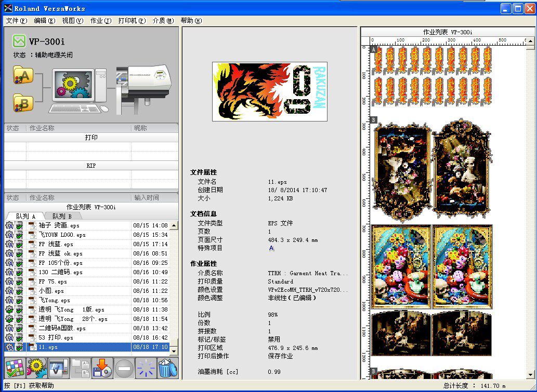This screenshot has height=392, width=537.
Task: Click the gear status icon of 飞YOUN LOGO.eps
Action: pyautogui.click(x=9, y=235)
